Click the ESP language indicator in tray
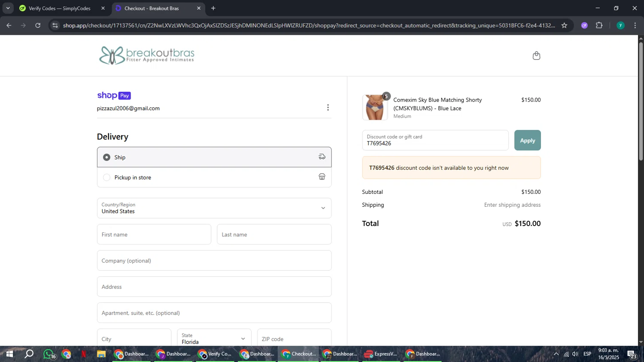This screenshot has width=644, height=362. click(587, 354)
